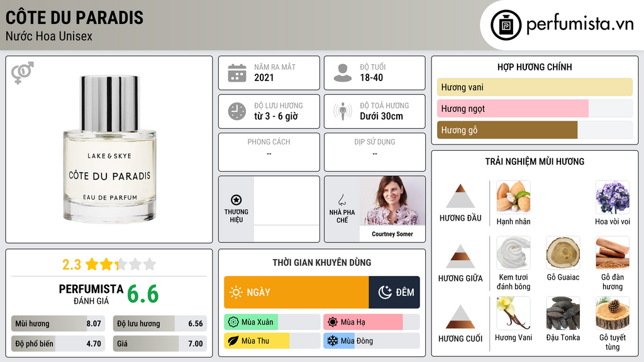Click the green 6.6 Perfumista score
Screen dimensions: 644x362
point(143,294)
